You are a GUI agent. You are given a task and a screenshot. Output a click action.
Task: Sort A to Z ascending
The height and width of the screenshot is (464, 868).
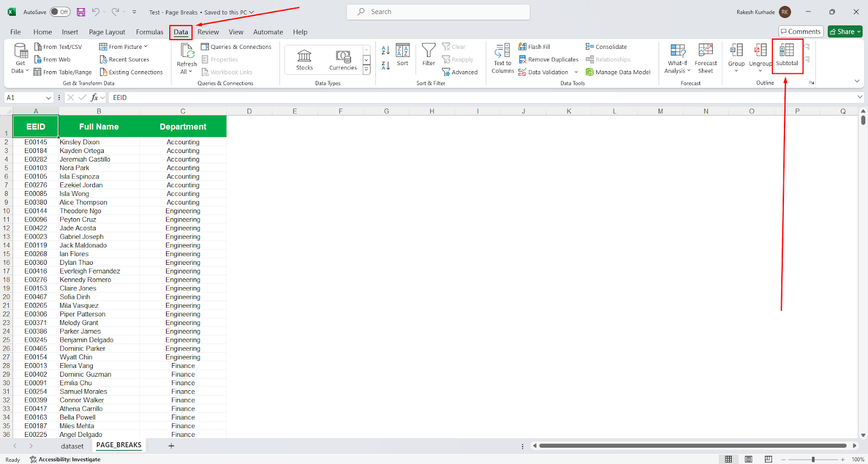coord(386,50)
